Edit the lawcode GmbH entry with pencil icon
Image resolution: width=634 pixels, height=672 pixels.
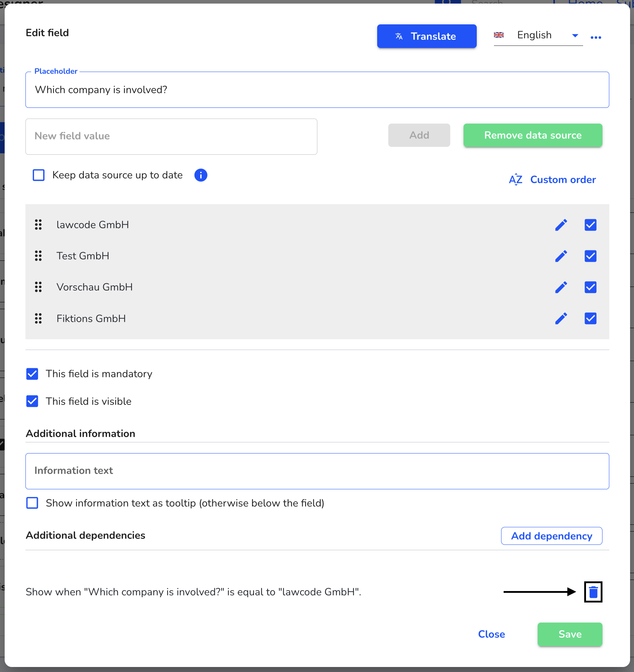click(x=561, y=225)
